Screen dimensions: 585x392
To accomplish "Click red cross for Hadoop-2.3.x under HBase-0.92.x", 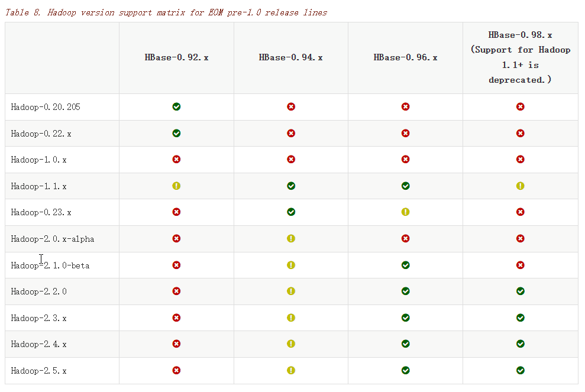I will 176,318.
